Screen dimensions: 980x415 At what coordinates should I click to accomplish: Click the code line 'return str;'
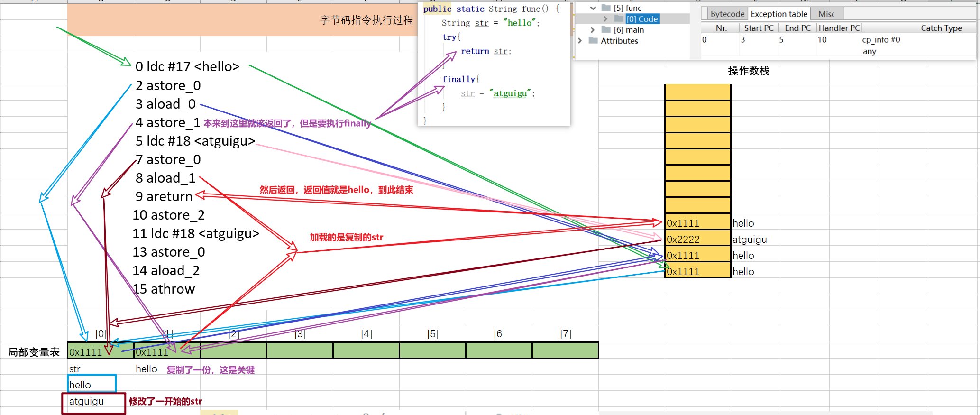coord(486,51)
